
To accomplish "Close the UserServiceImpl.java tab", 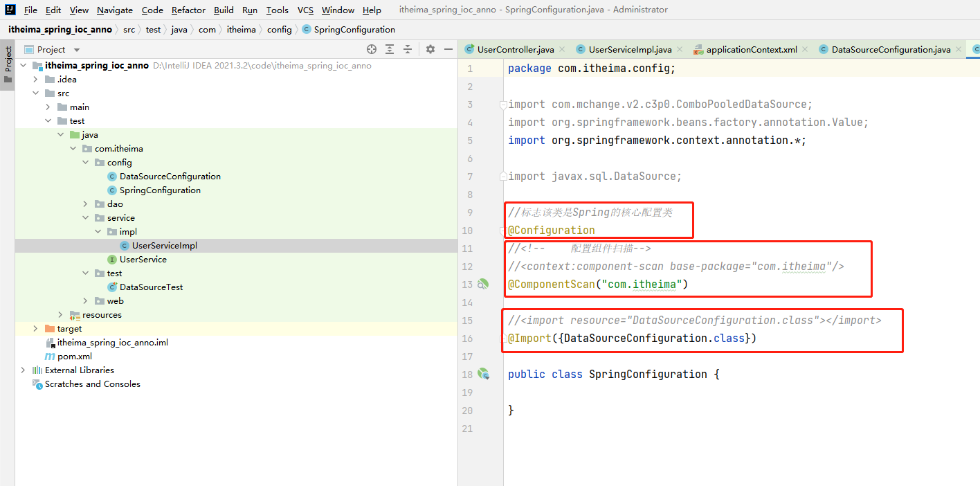I will (679, 49).
